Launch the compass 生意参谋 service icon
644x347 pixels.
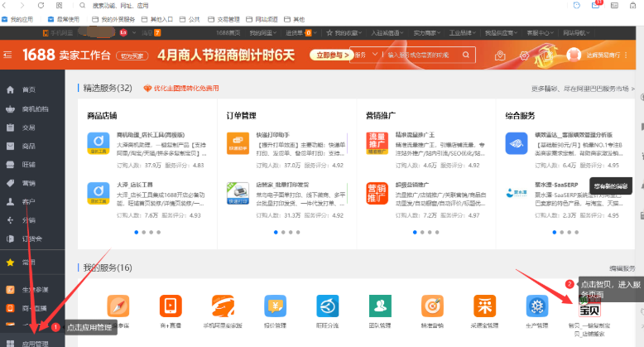click(x=118, y=306)
